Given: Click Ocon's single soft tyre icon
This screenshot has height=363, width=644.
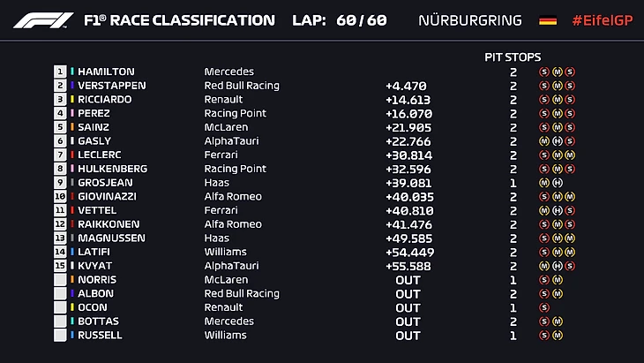Looking at the screenshot, I should (x=544, y=307).
